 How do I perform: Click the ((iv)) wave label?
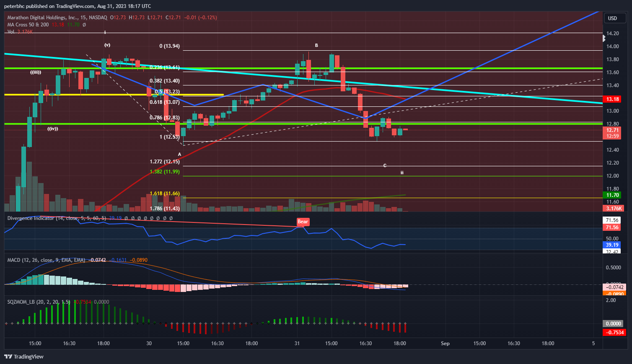(x=53, y=129)
